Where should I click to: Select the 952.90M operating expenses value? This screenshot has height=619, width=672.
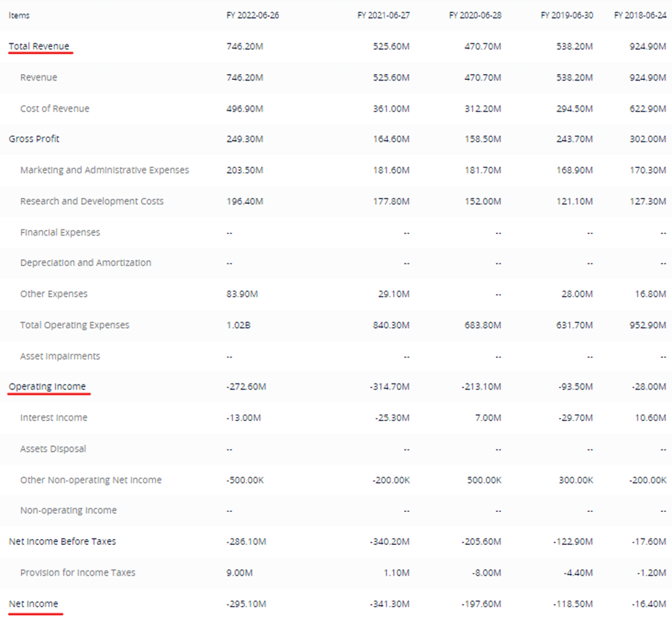[x=648, y=325]
